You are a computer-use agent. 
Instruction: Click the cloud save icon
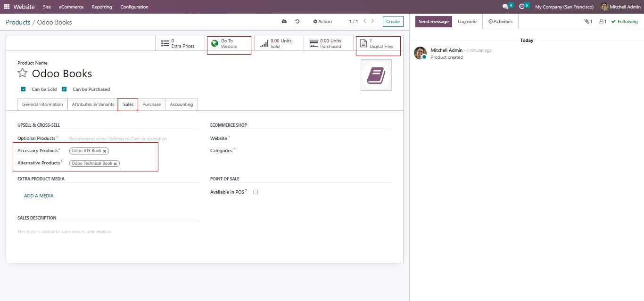pos(284,22)
